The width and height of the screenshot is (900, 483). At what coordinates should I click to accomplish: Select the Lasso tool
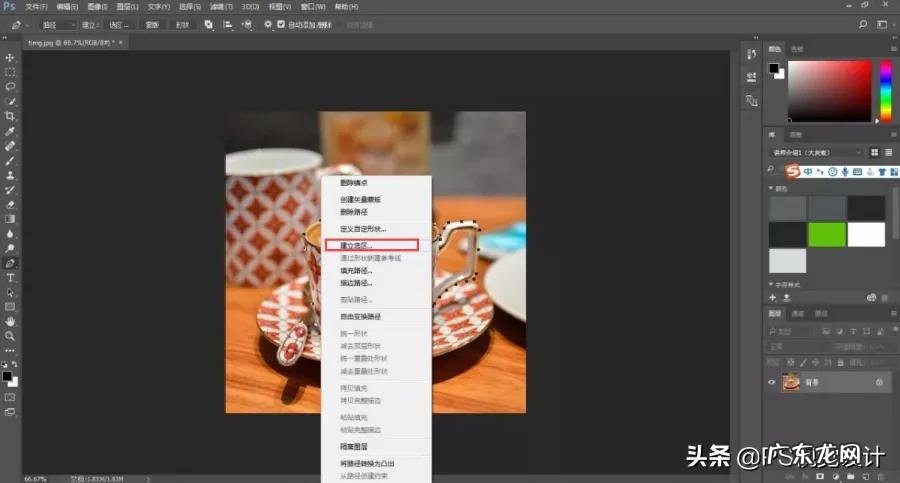click(x=10, y=87)
